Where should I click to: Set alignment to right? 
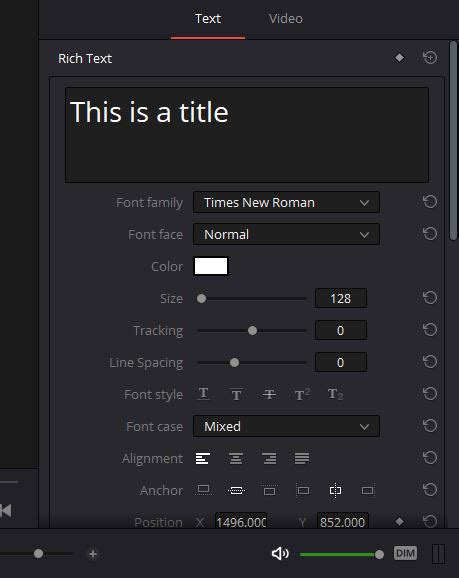tap(269, 459)
